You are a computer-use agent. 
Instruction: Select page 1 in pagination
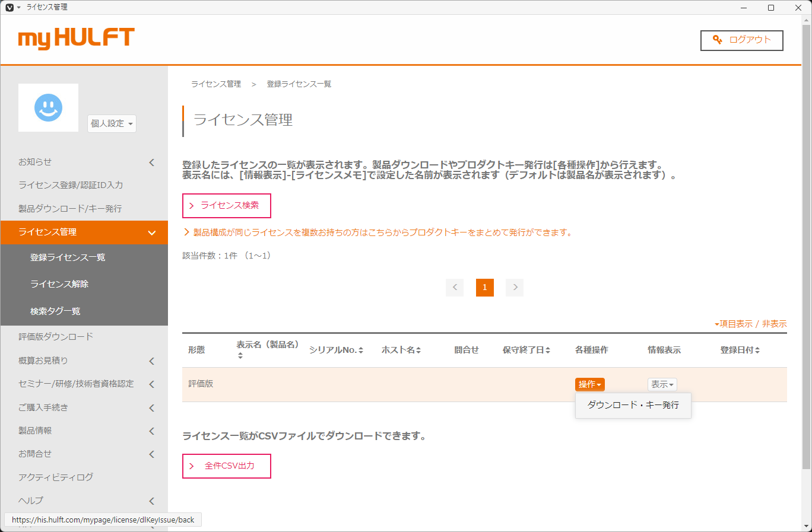pos(485,288)
